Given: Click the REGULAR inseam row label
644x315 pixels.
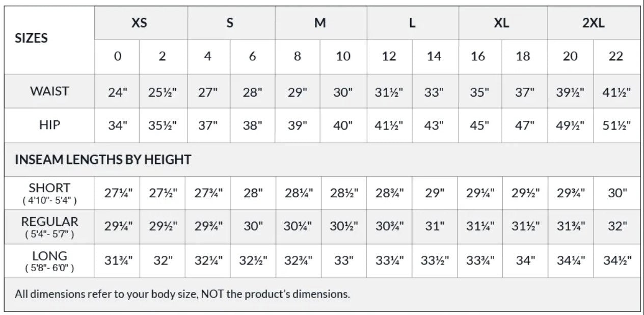Looking at the screenshot, I should pos(49,226).
